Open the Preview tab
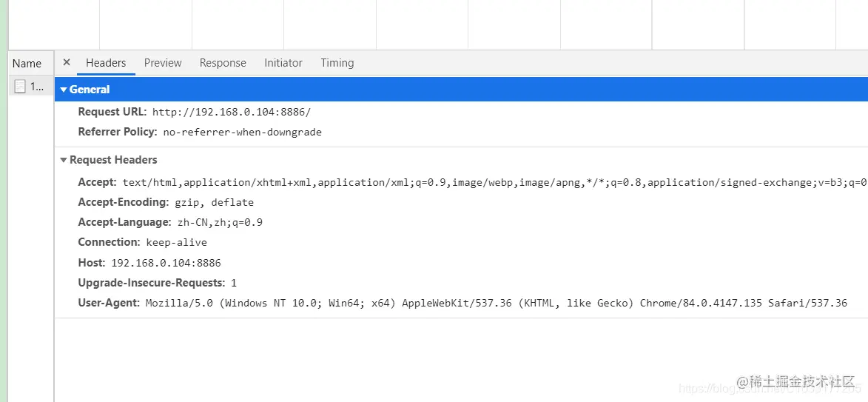The height and width of the screenshot is (402, 868). (163, 63)
